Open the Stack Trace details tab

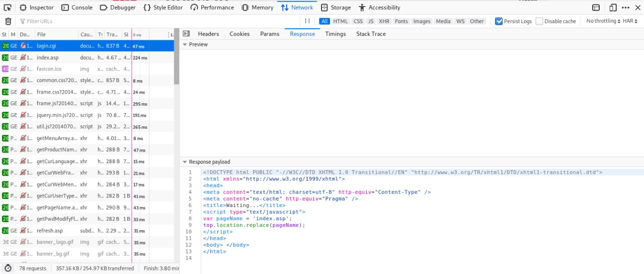pyautogui.click(x=371, y=34)
